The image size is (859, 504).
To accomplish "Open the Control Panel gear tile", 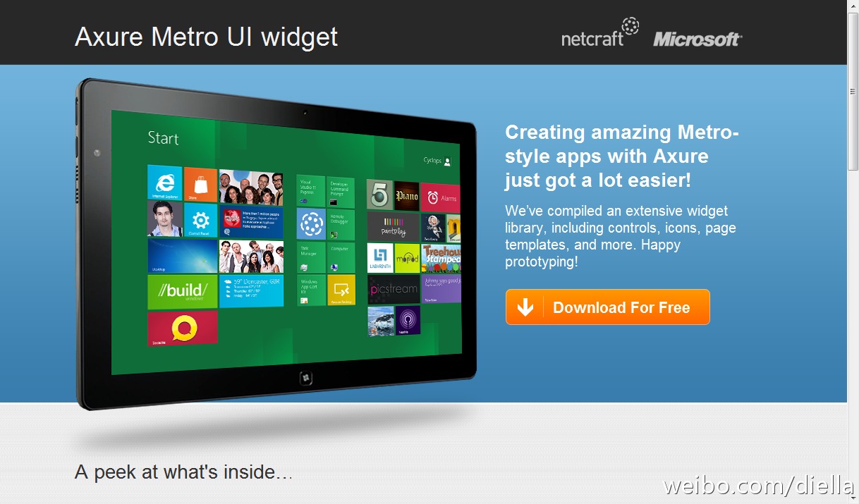I will pyautogui.click(x=201, y=220).
